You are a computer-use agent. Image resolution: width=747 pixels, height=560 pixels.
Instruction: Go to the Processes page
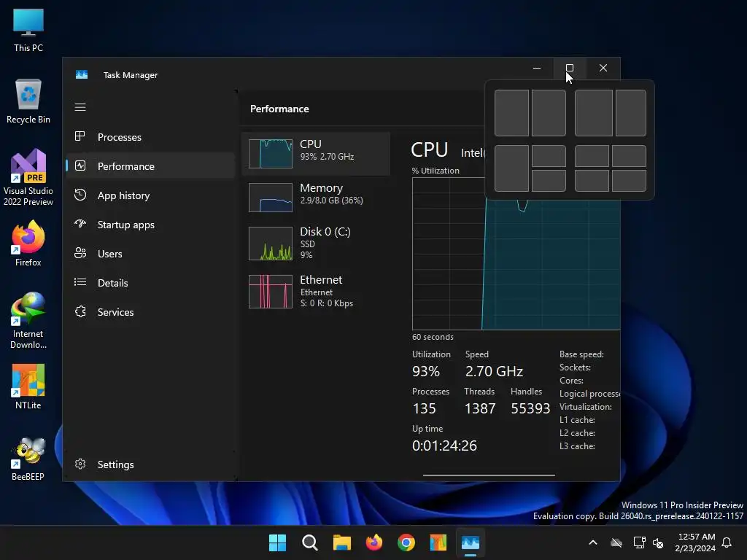(x=150, y=136)
